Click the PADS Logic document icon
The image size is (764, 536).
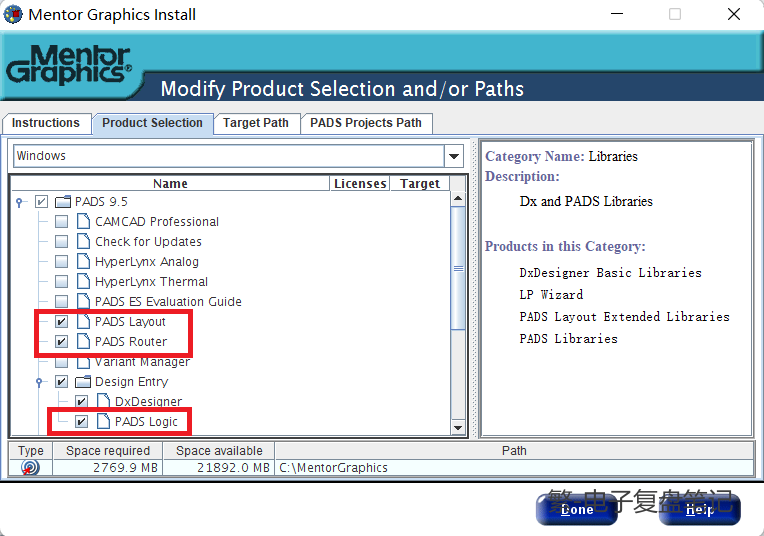click(103, 421)
